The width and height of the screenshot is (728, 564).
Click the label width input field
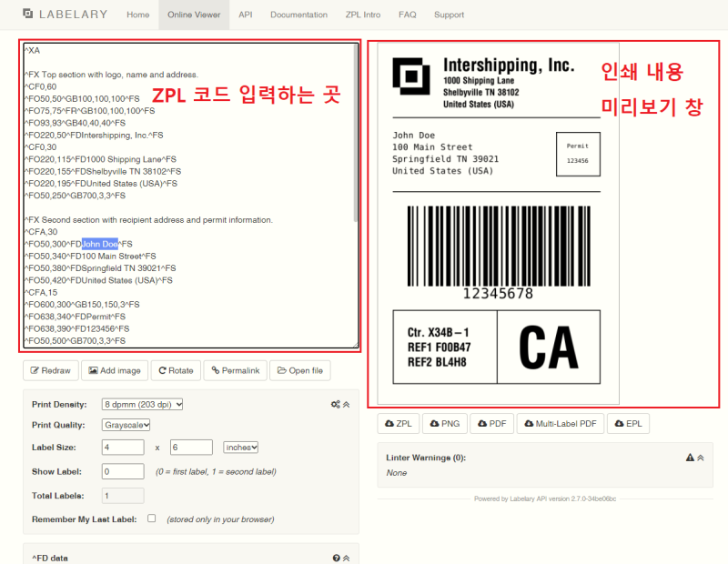click(123, 447)
